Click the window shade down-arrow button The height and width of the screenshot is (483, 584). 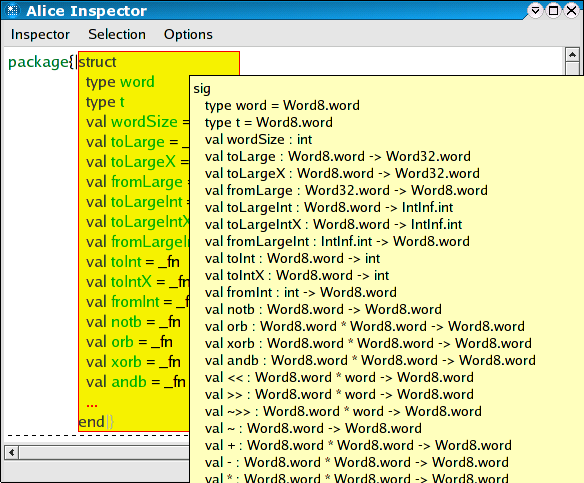click(x=536, y=10)
